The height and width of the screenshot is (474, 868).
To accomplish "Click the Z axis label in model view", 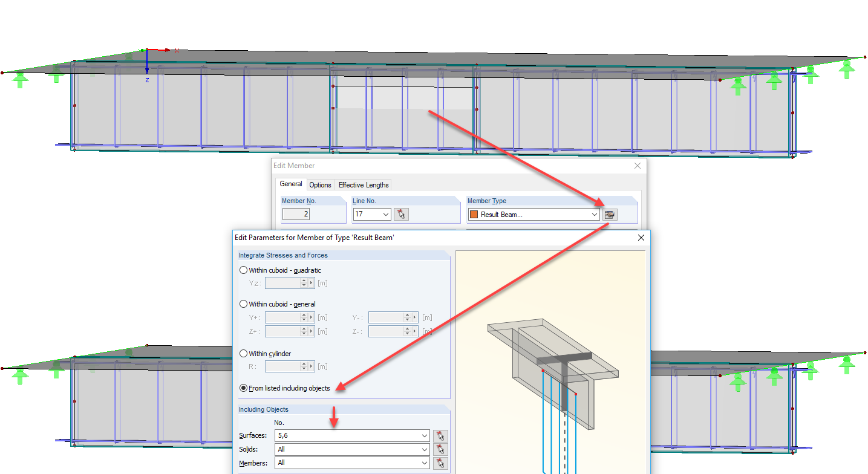I will pos(147,80).
